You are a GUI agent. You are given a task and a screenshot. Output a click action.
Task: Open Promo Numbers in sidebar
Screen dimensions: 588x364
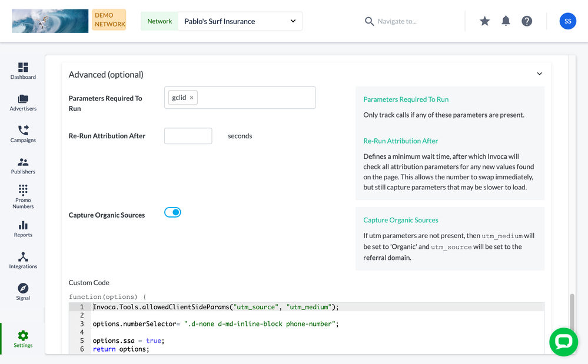pos(23,196)
